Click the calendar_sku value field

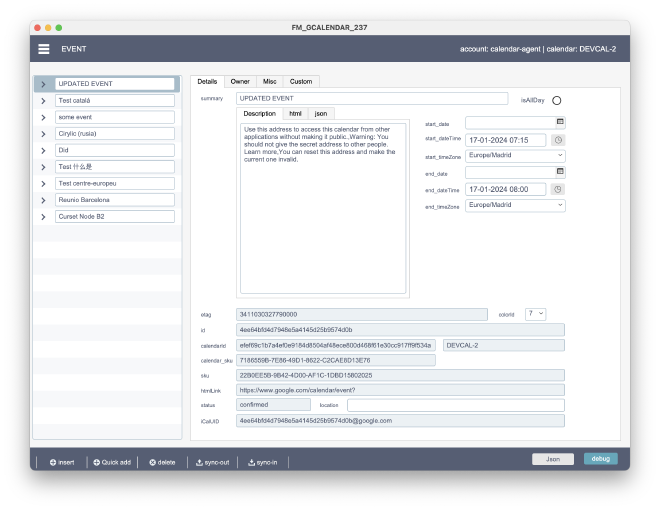click(335, 361)
